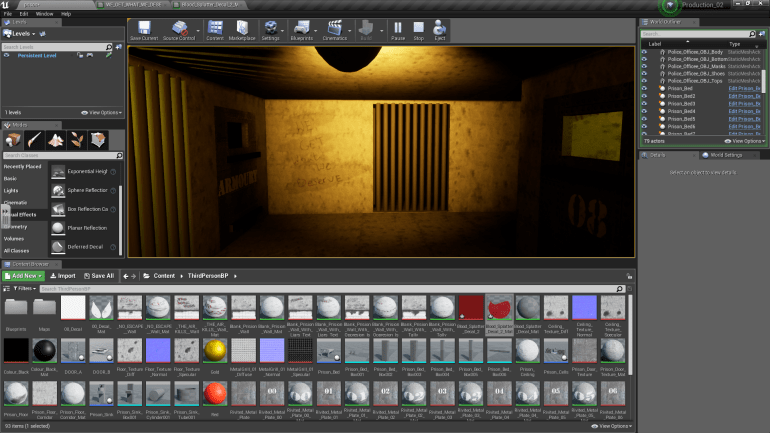Screen dimensions: 770x433
Task: Select Landscape mode icon
Action: tap(55, 140)
